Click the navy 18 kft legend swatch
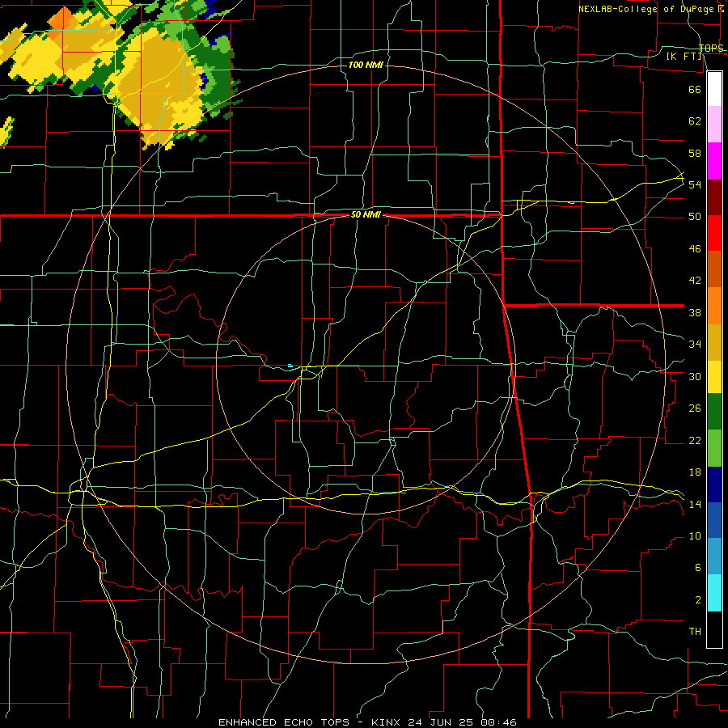 (714, 485)
